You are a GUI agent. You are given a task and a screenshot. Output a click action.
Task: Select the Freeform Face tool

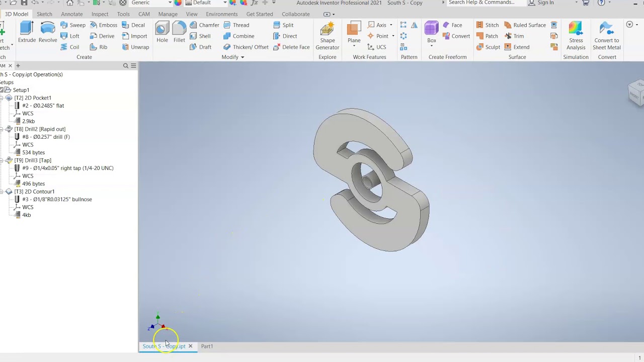pos(452,25)
